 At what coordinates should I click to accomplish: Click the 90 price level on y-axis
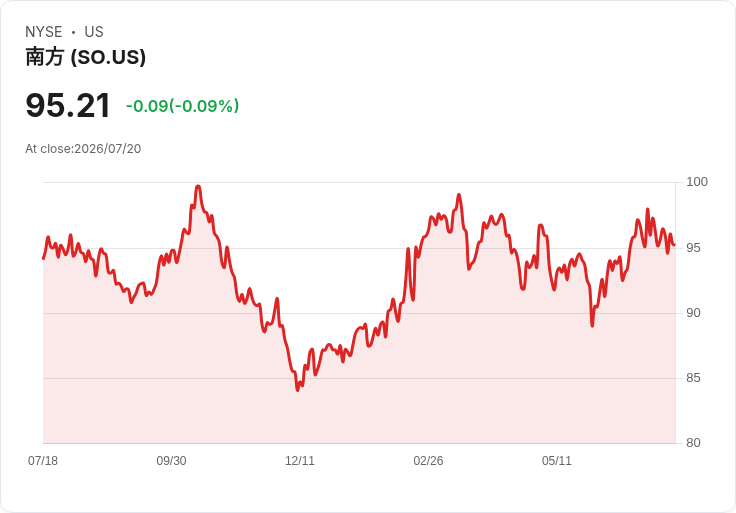point(693,313)
